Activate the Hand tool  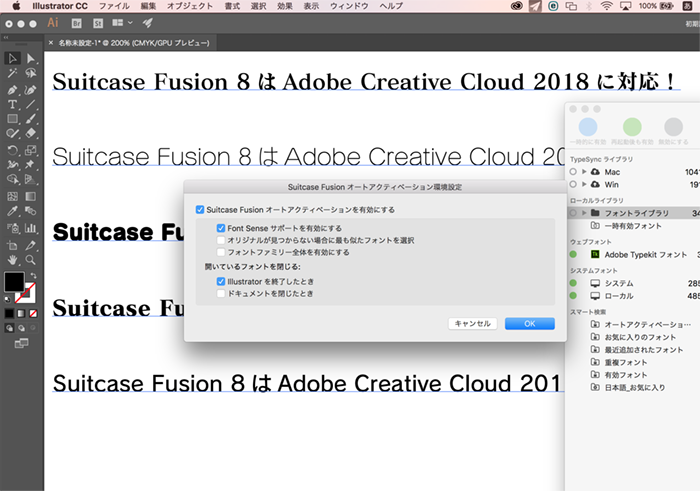[x=12, y=260]
